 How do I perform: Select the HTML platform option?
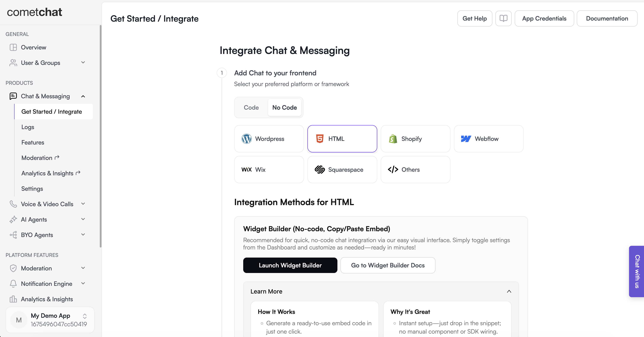(342, 139)
